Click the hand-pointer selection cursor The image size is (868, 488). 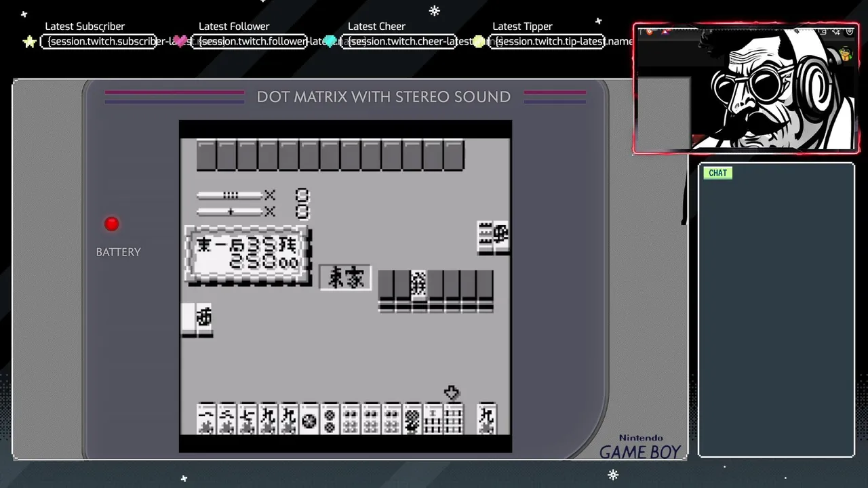point(452,392)
